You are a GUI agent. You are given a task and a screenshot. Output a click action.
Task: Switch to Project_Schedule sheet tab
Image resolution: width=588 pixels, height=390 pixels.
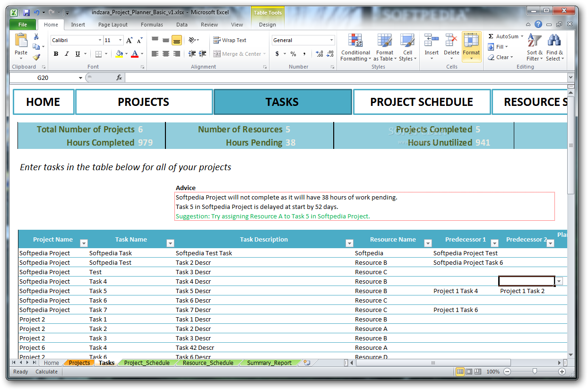point(147,363)
